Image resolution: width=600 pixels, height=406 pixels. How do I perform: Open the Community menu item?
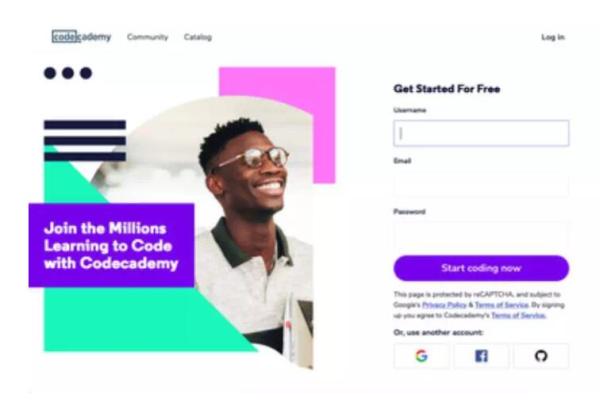147,37
